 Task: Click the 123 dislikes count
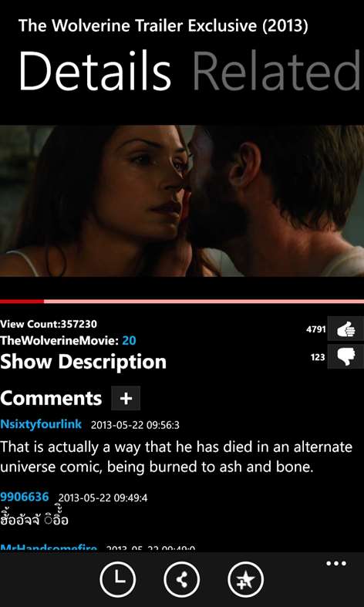pos(318,357)
